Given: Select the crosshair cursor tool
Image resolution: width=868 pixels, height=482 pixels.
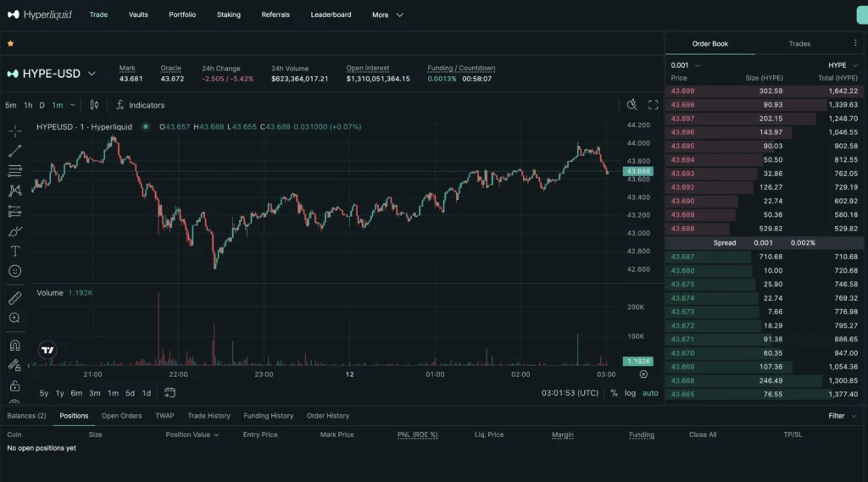Looking at the screenshot, I should pos(15,131).
